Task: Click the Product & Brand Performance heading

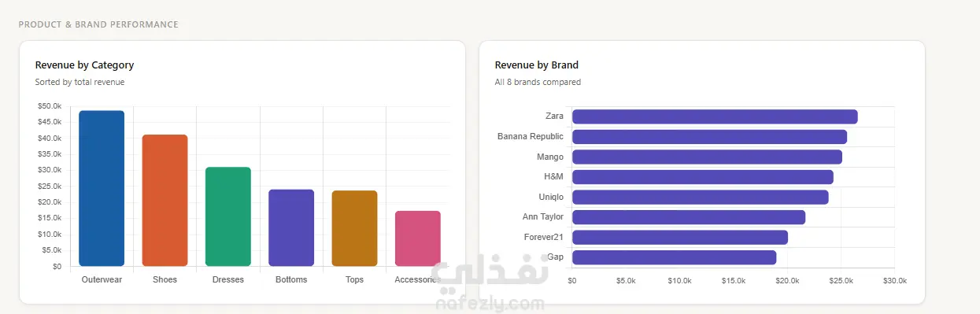Action: click(98, 24)
